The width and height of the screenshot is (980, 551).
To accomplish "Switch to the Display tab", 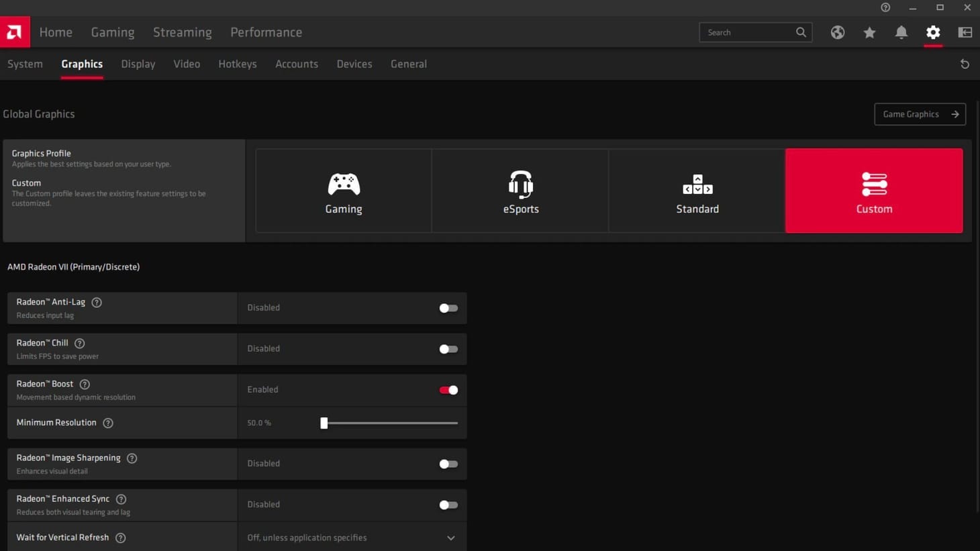I will pyautogui.click(x=138, y=64).
